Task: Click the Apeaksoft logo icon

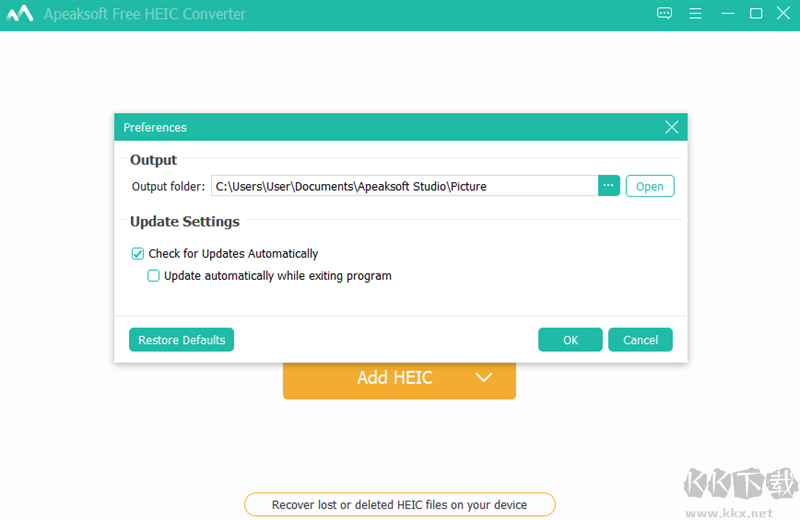Action: [x=21, y=14]
